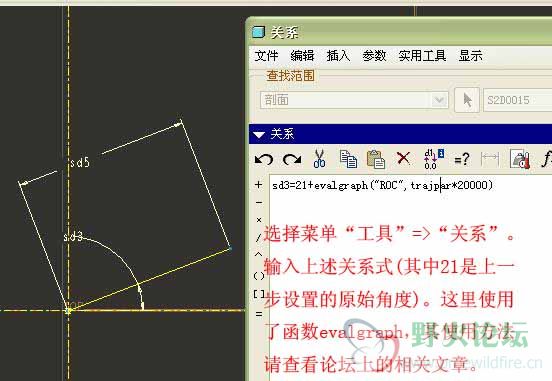Image resolution: width=552 pixels, height=381 pixels.
Task: Click the =? evaluate expression icon
Action: click(462, 160)
